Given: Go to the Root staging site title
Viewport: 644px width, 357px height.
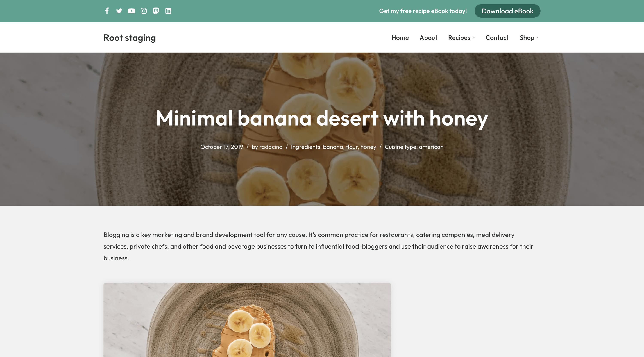Looking at the screenshot, I should pos(129,38).
